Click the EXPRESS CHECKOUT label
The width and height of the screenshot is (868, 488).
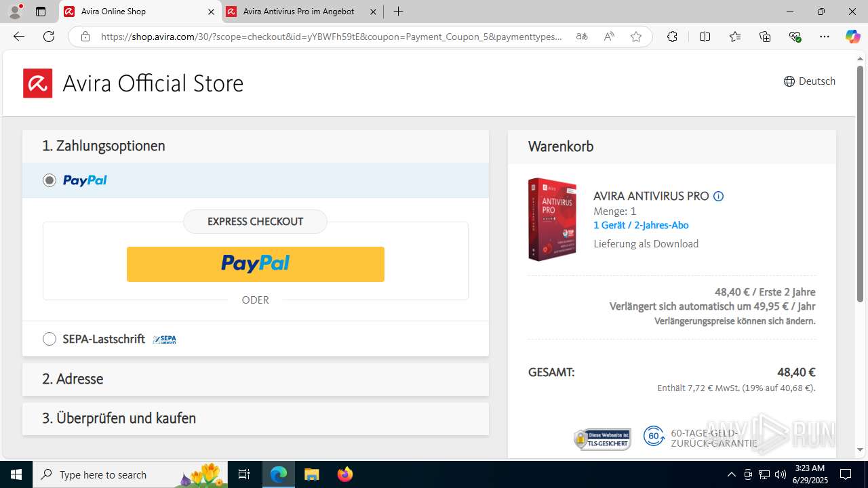point(255,222)
